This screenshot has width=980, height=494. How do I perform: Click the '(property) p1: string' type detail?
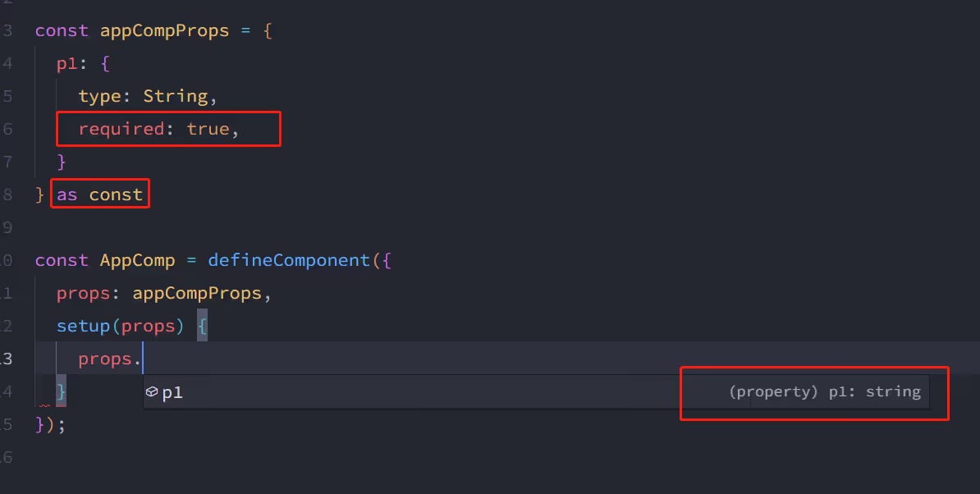824,391
